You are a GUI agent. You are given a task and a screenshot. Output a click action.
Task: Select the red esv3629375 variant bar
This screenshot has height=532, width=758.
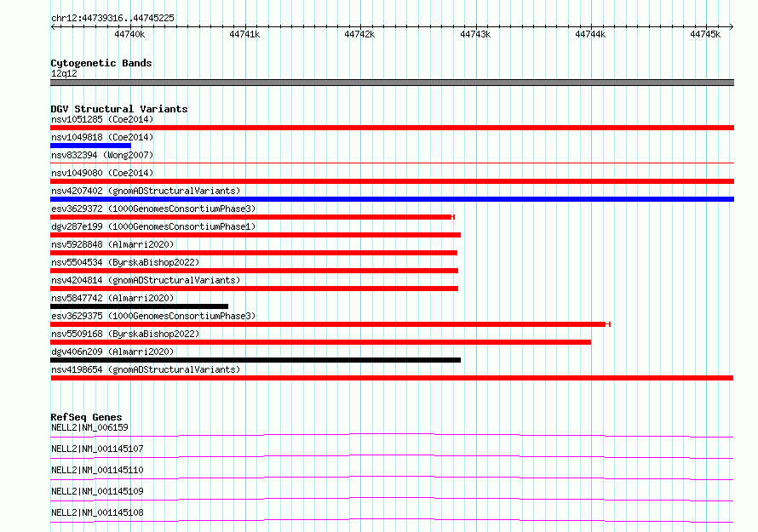330,324
